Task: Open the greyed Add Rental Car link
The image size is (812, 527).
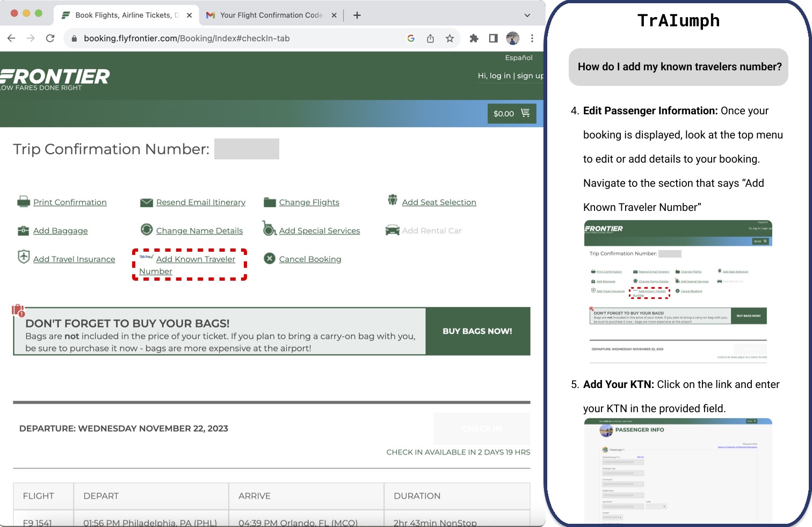Action: (x=432, y=231)
